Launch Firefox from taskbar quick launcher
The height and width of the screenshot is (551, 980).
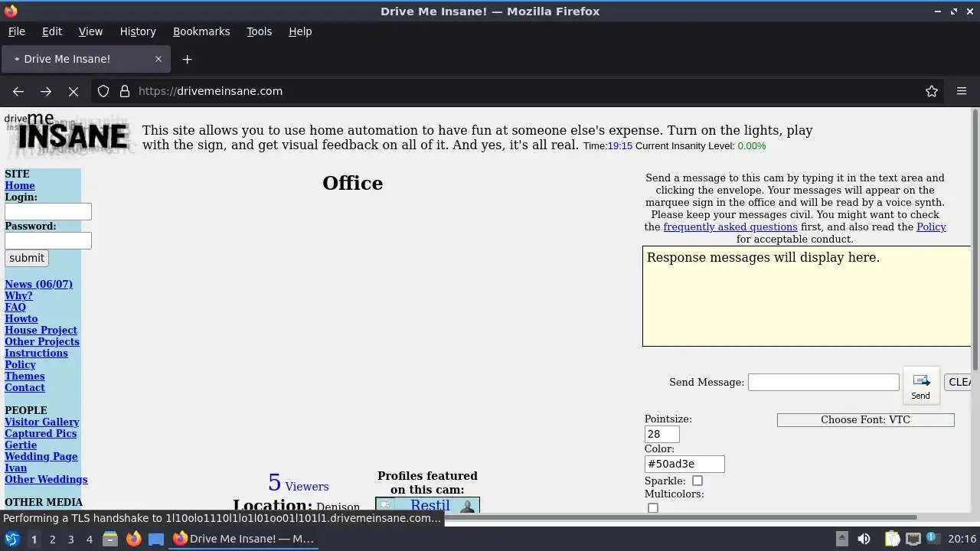133,539
